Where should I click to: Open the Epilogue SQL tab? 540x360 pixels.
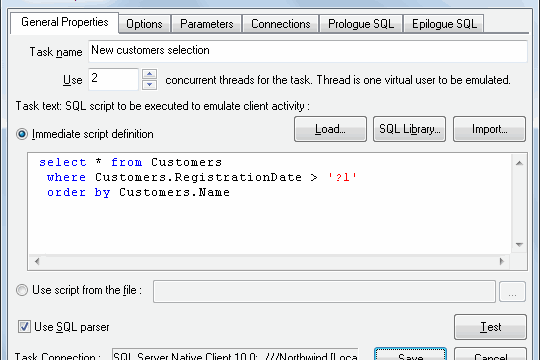tap(444, 24)
